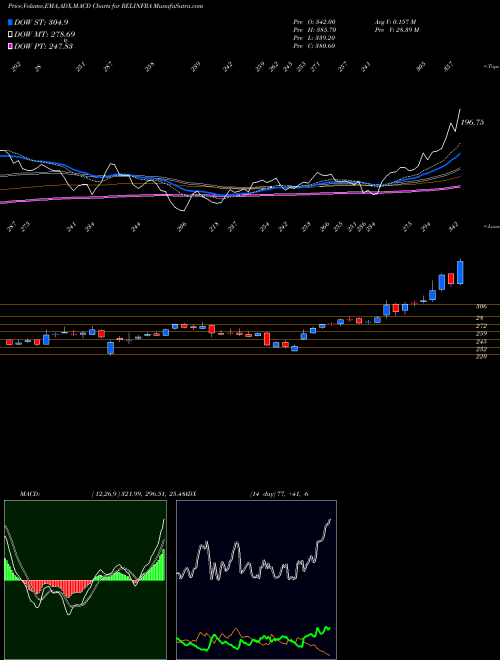Select the DOW PT: 247.83 legend text
The image size is (500, 660).
point(43,46)
